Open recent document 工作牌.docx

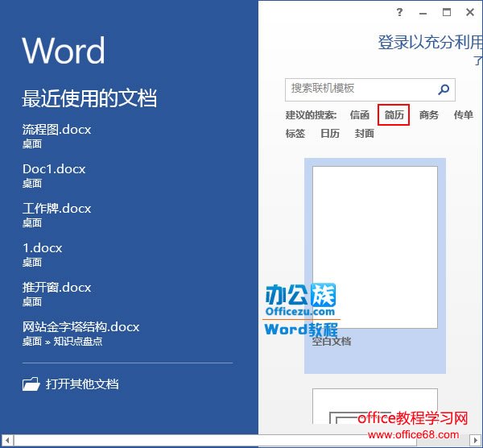coord(56,208)
